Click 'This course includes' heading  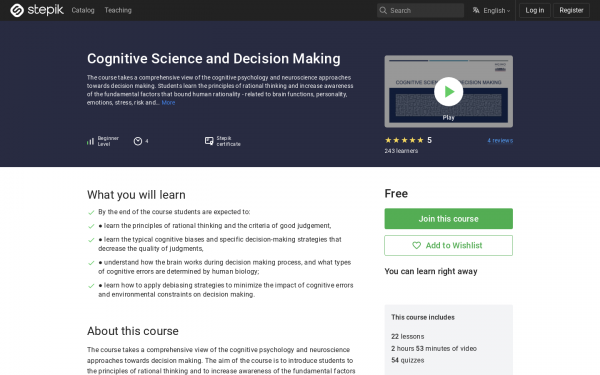pyautogui.click(x=423, y=317)
